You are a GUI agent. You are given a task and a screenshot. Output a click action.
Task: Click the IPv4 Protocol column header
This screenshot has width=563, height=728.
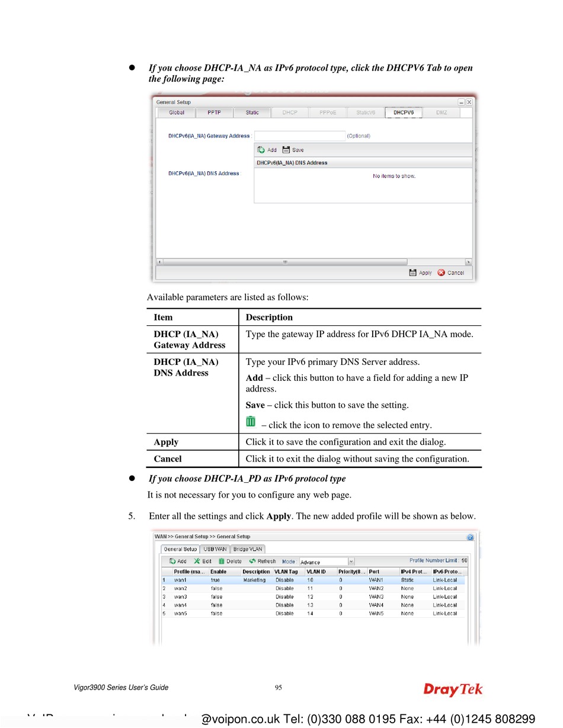pos(415,572)
